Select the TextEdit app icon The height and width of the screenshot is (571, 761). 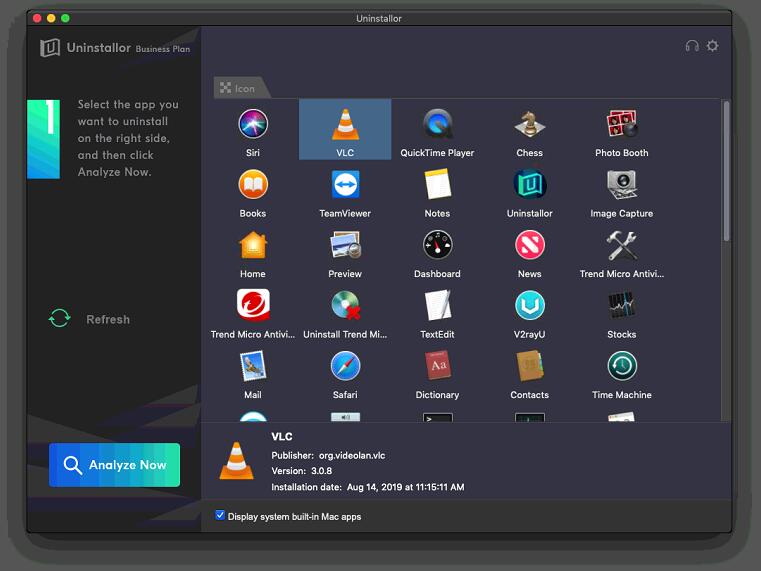click(437, 305)
